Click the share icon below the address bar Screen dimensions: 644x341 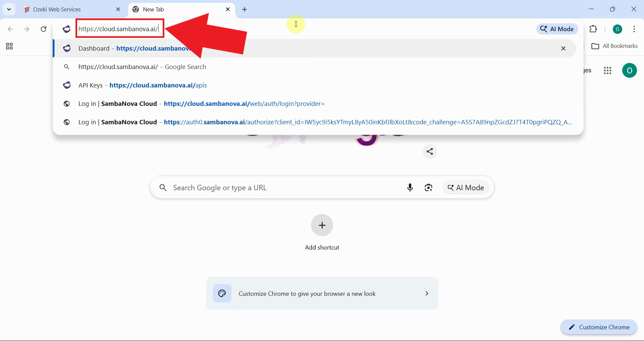coord(430,151)
